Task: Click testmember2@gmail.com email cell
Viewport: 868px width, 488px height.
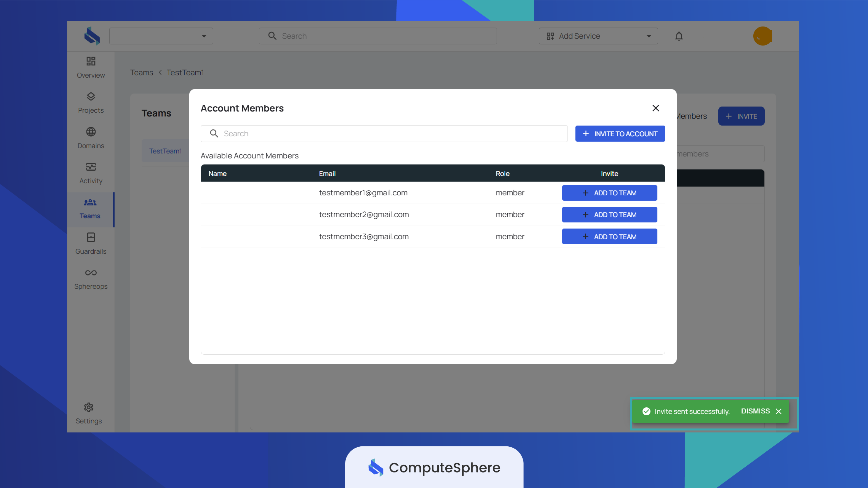Action: coord(364,214)
